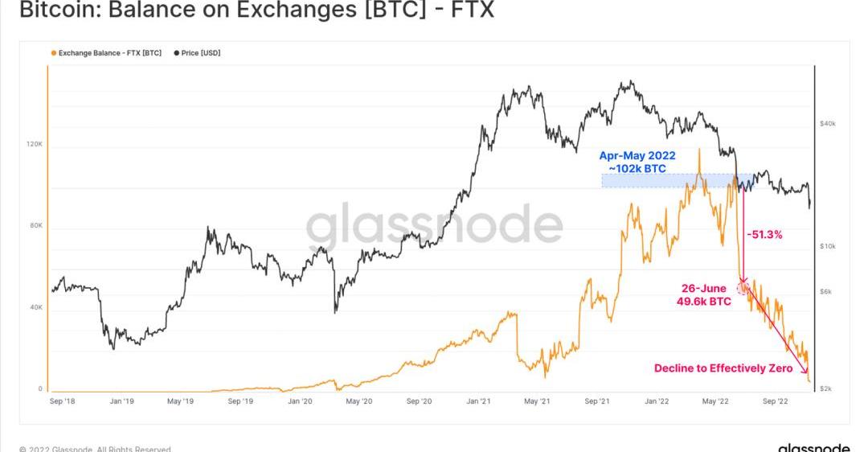This screenshot has height=452, width=868.
Task: Click the Sep '18 x-axis label
Action: pyautogui.click(x=62, y=401)
